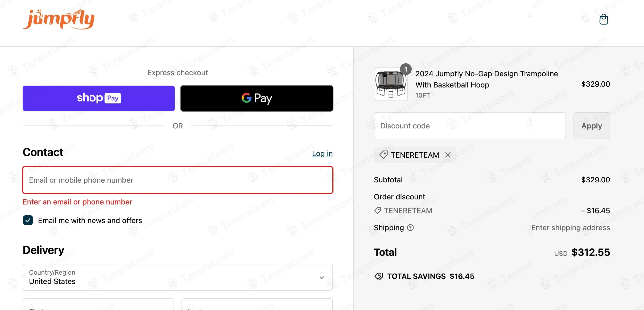Expand the Country/Region dropdown

coord(177,277)
